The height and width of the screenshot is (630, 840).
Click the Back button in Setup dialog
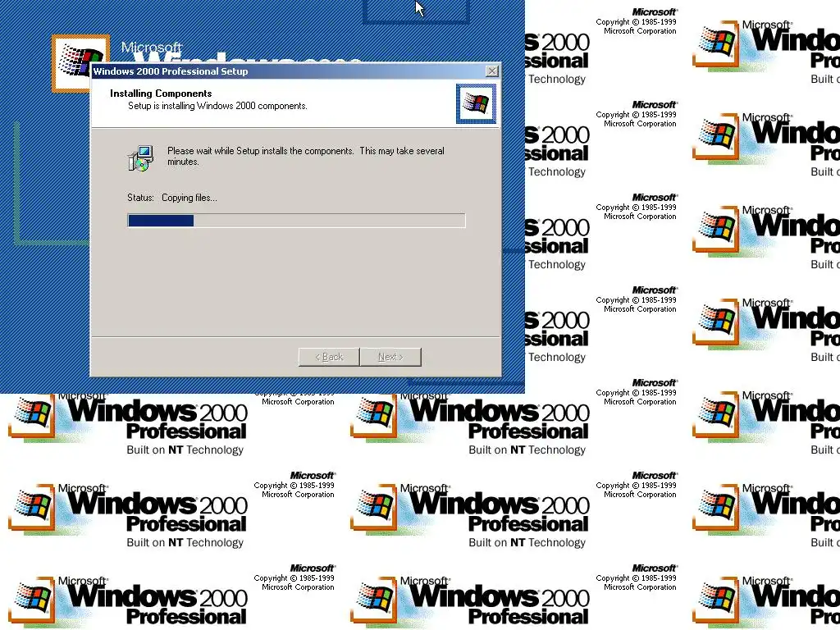point(329,357)
